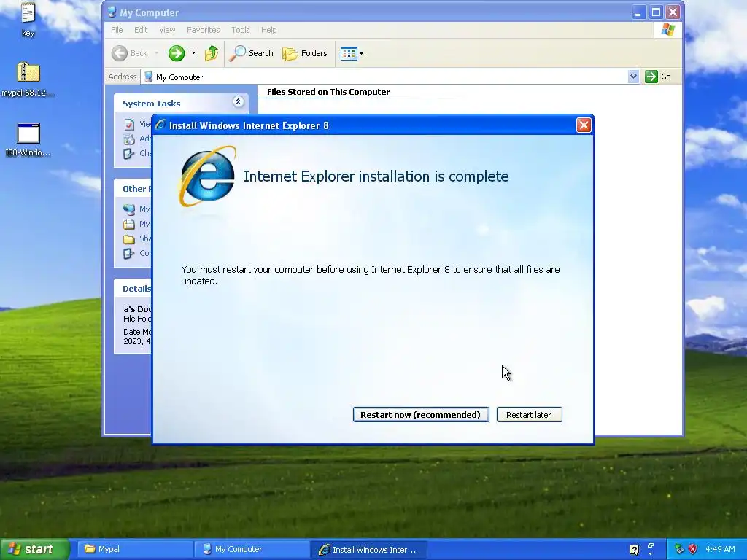The image size is (747, 560).
Task: Click the 4:49 AM clock
Action: point(720,549)
